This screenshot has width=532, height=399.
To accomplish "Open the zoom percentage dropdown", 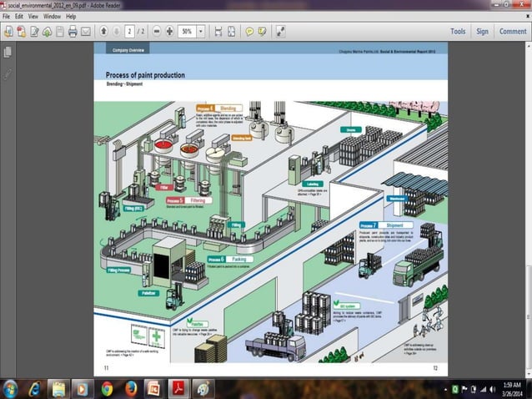I will click(x=201, y=32).
